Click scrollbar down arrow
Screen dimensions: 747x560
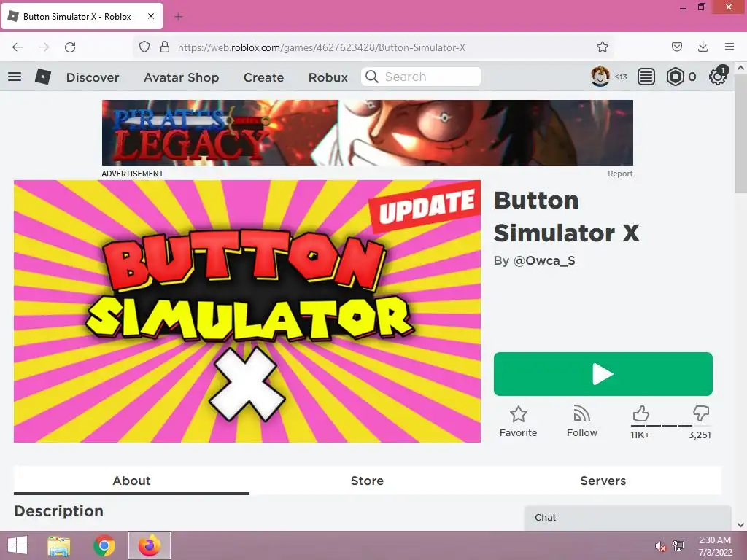(x=741, y=525)
